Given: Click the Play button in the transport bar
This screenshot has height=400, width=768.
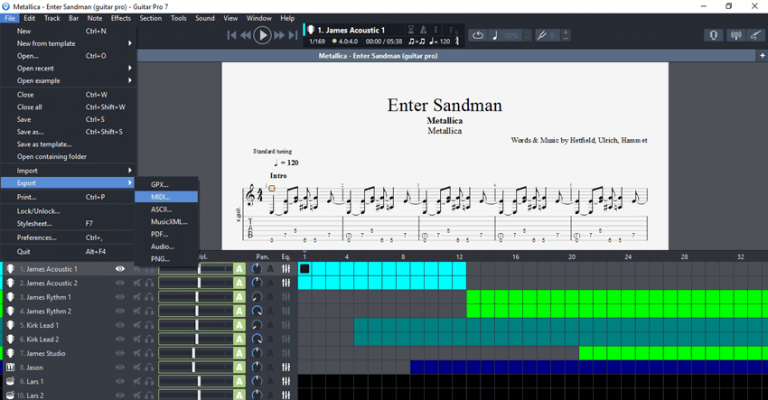Looking at the screenshot, I should coord(262,35).
